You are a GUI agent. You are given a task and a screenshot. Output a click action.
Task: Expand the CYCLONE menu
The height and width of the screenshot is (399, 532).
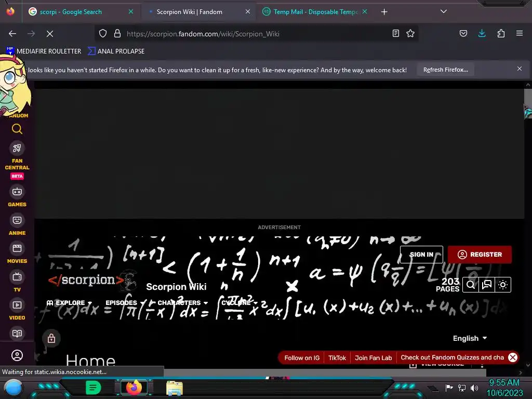tap(240, 303)
